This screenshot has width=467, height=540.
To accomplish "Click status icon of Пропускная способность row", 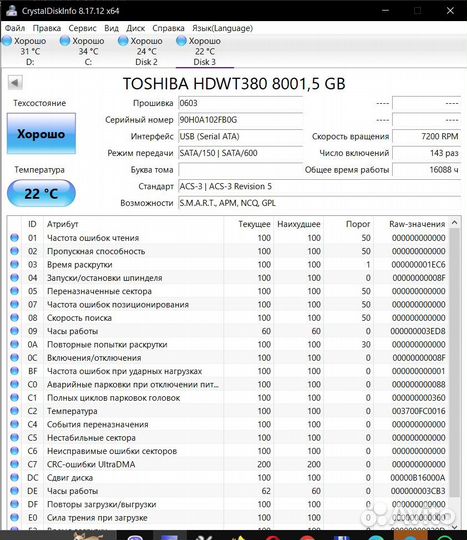I will point(14,251).
